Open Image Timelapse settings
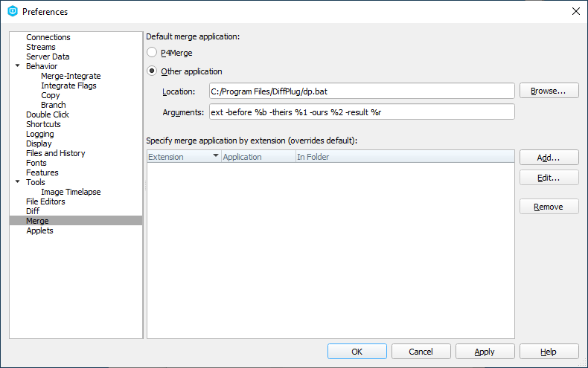Viewport: 588px width, 368px height. [71, 192]
